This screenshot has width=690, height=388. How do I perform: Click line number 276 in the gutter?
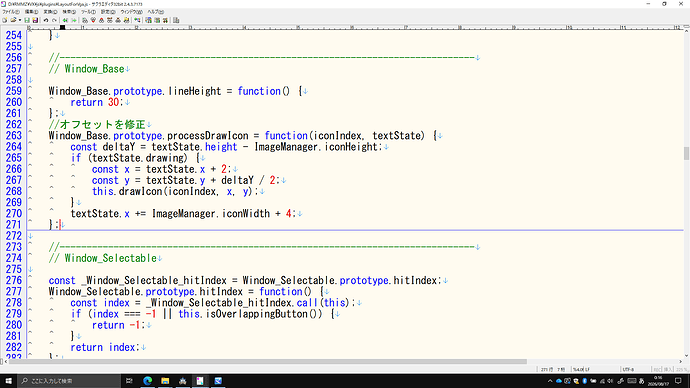click(x=14, y=280)
